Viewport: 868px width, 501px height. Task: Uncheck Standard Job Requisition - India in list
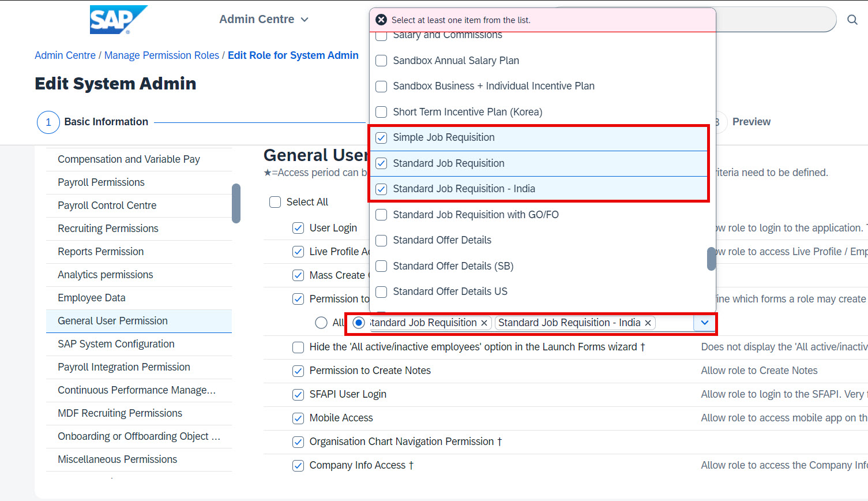coord(381,189)
